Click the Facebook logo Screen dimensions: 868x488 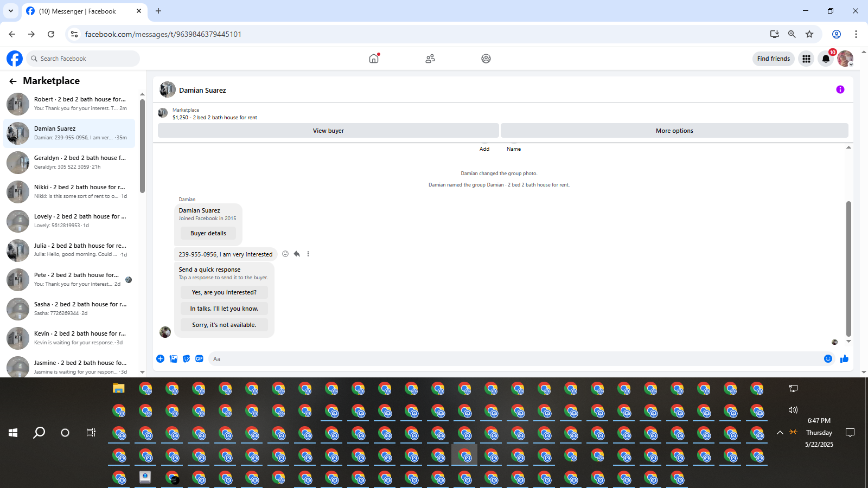point(15,59)
